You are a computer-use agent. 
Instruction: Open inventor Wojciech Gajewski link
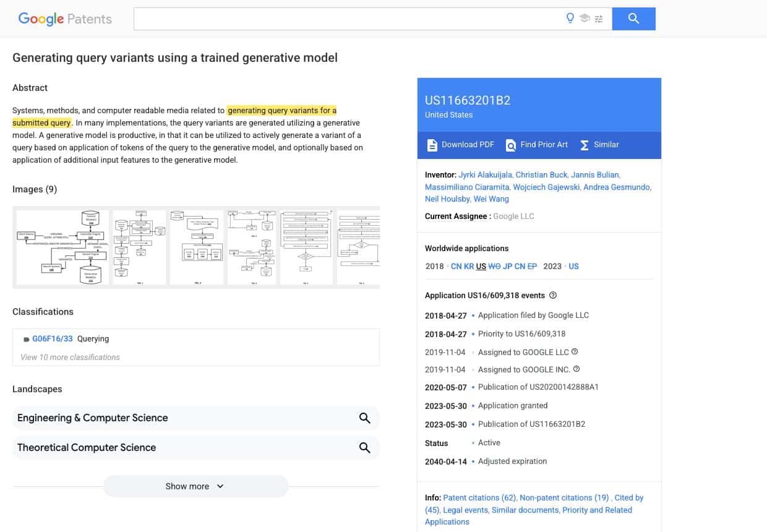[546, 187]
